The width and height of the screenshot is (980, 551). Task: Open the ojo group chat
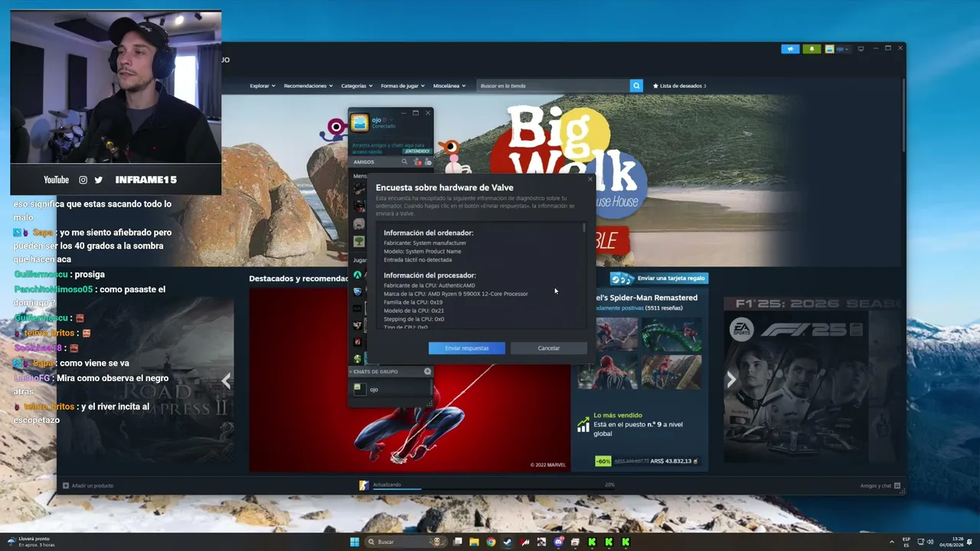point(390,389)
